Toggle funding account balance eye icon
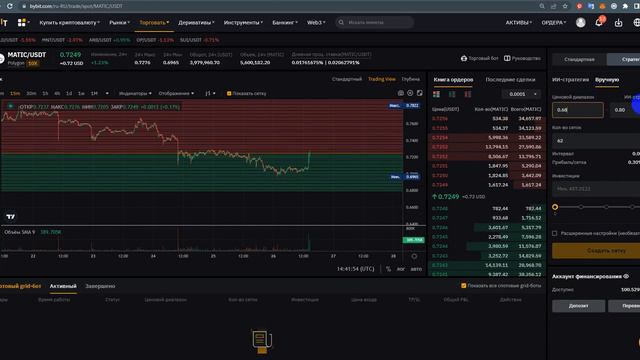The height and width of the screenshot is (360, 640). [x=626, y=276]
